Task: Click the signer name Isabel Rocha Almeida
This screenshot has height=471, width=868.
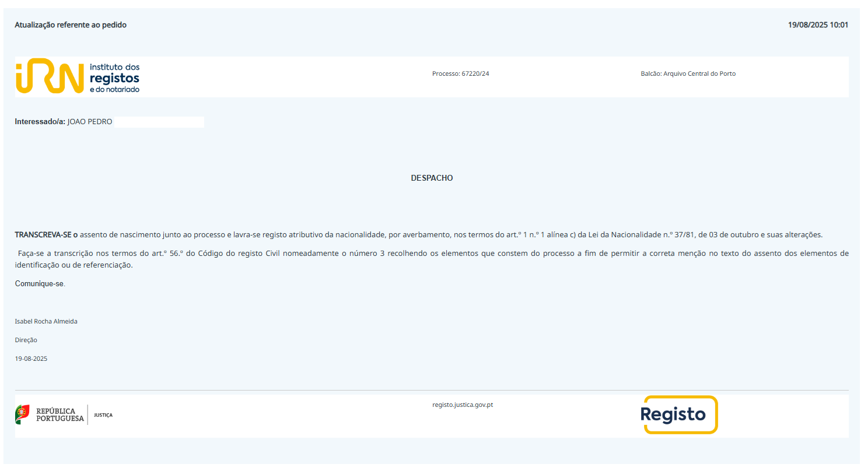Action: tap(46, 321)
